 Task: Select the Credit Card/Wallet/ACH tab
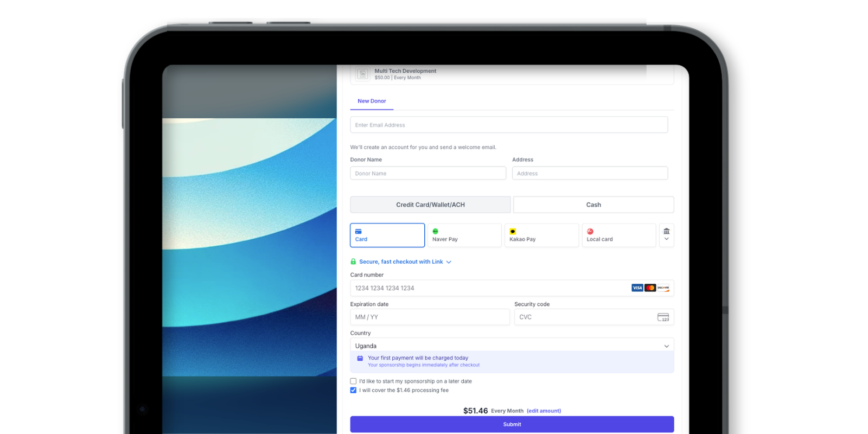click(430, 205)
